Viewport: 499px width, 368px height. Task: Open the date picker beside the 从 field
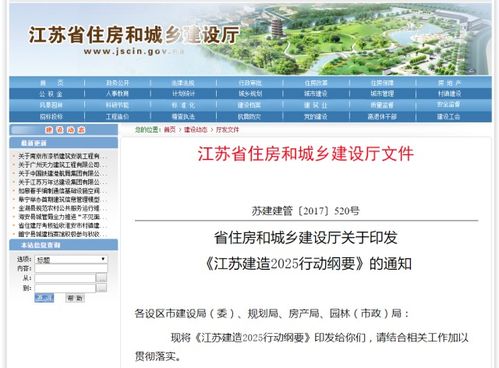101,278
